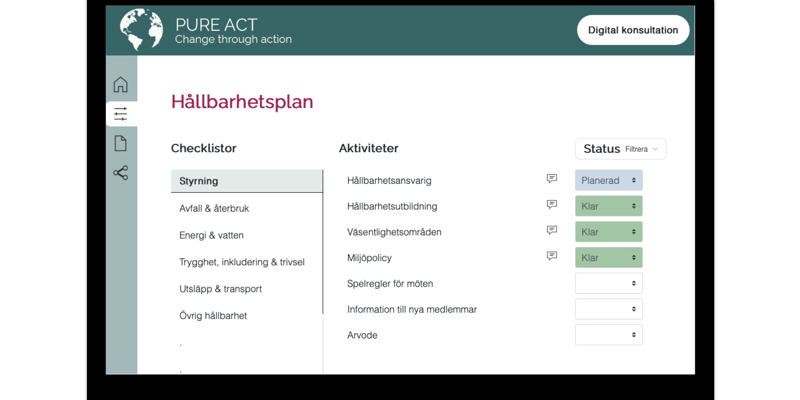The image size is (800, 400).
Task: Open empty status dropdown for Arvode
Action: pyautogui.click(x=608, y=335)
